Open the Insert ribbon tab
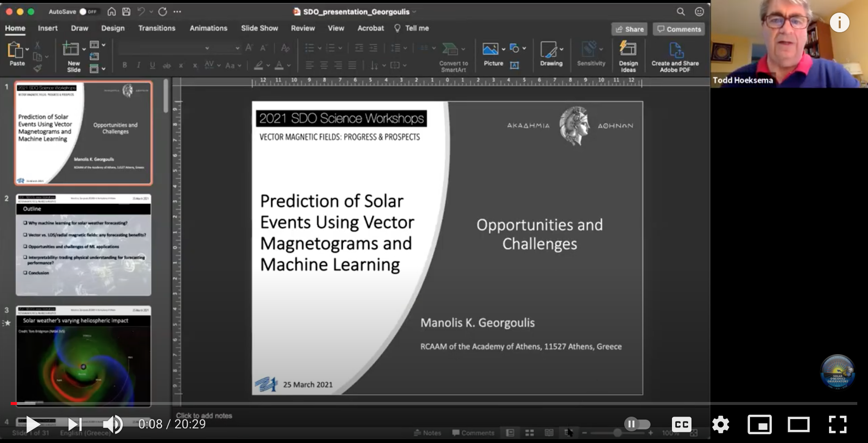868x443 pixels. point(48,28)
